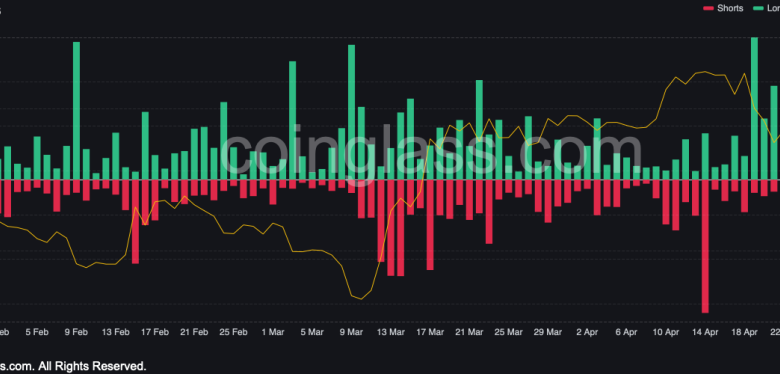Select the '6 Apr' axis label
The width and height of the screenshot is (780, 374).
click(x=626, y=332)
